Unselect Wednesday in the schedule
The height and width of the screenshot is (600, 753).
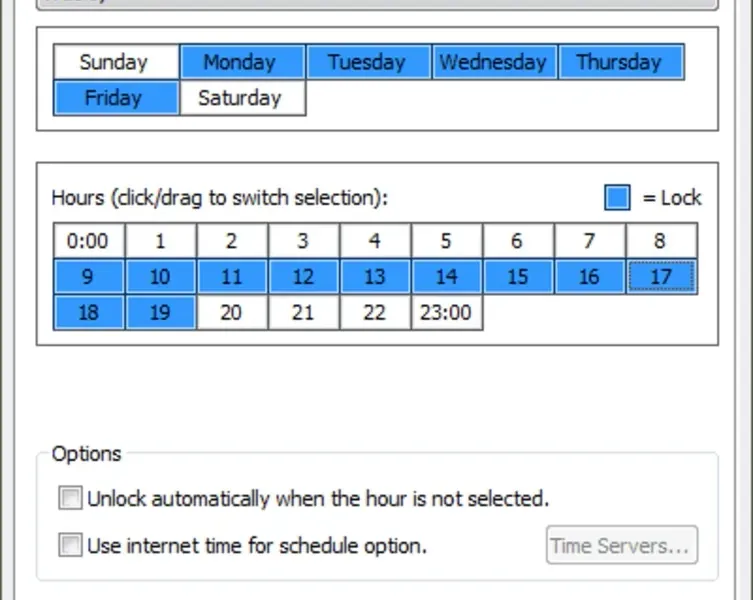click(x=493, y=62)
